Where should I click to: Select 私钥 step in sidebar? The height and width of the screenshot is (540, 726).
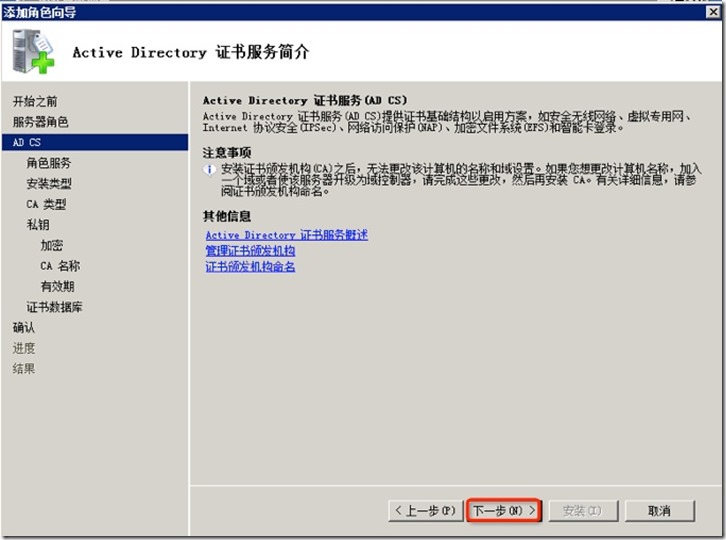point(38,225)
